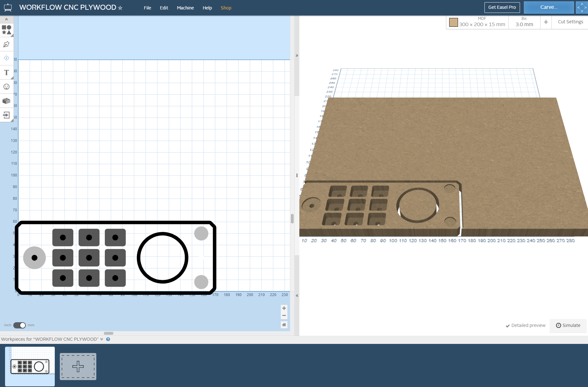
Task: Open Cut Settings
Action: 570,21
